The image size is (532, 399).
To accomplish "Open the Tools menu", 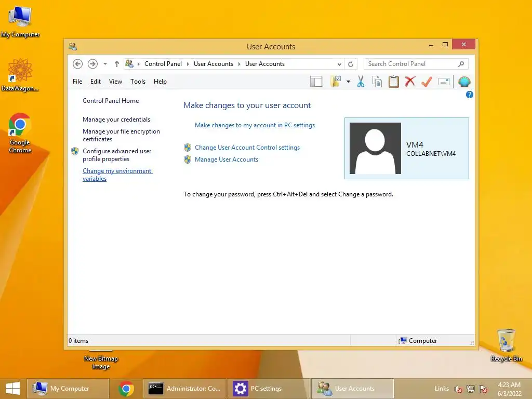I will [138, 82].
